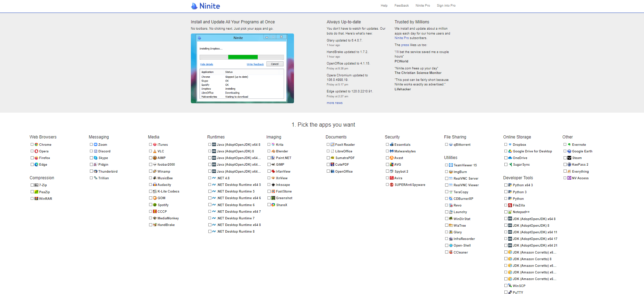Click the qBittorrent icon
644x294 pixels.
pyautogui.click(x=451, y=144)
